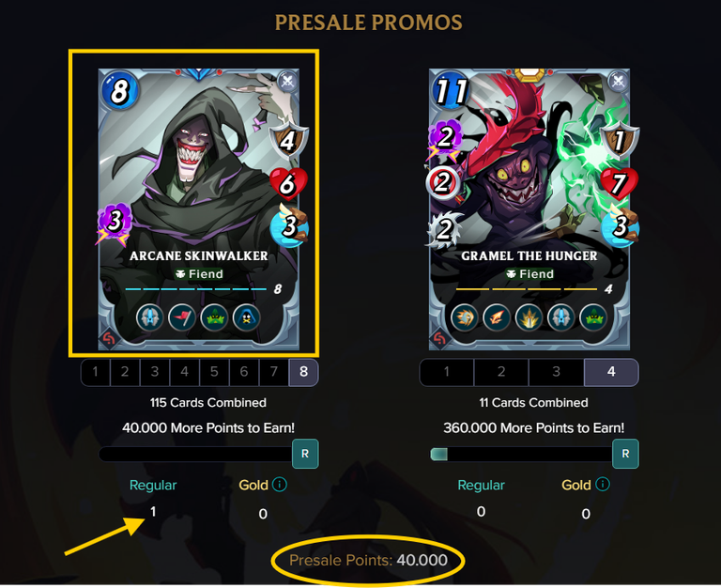Click the Presale Points 40.000 total
This screenshot has width=721, height=588.
(x=368, y=561)
